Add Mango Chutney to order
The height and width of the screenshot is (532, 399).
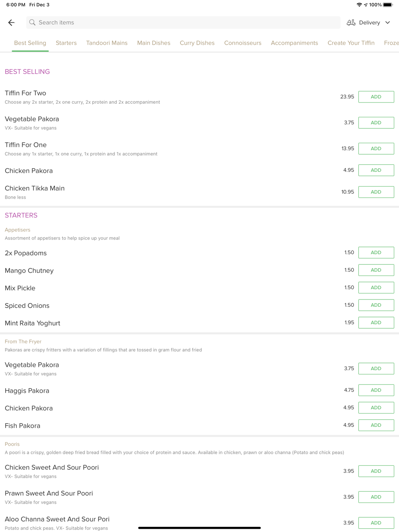pos(376,270)
